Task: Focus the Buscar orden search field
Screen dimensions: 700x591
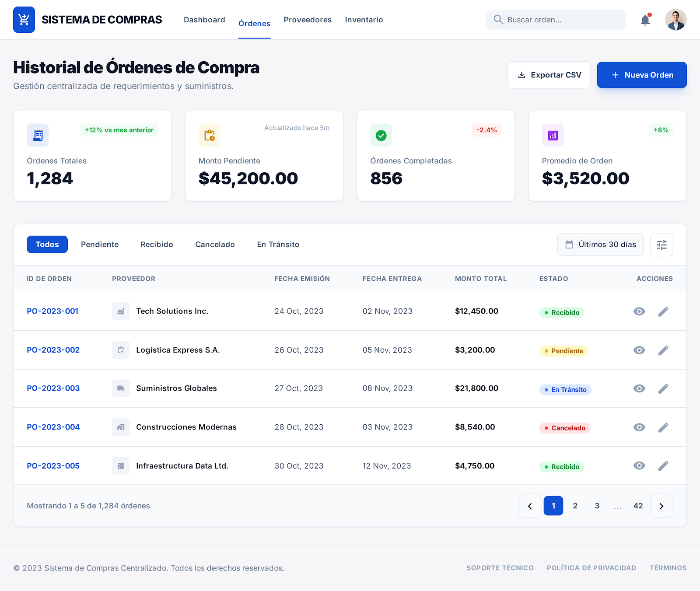Action: pyautogui.click(x=560, y=20)
